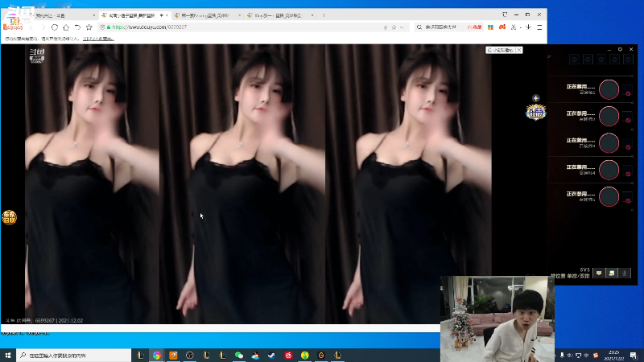Open the WeChat icon on taskbar
This screenshot has height=362, width=644.
click(239, 355)
